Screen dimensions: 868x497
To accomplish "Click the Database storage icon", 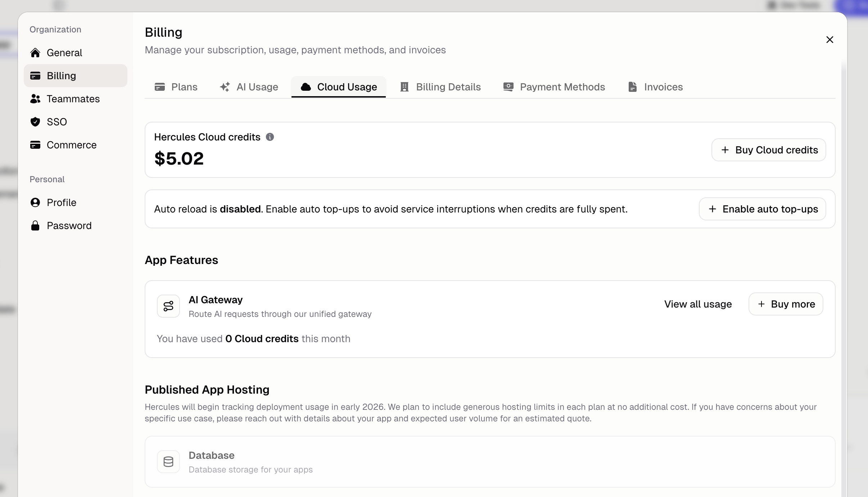I will tap(168, 462).
